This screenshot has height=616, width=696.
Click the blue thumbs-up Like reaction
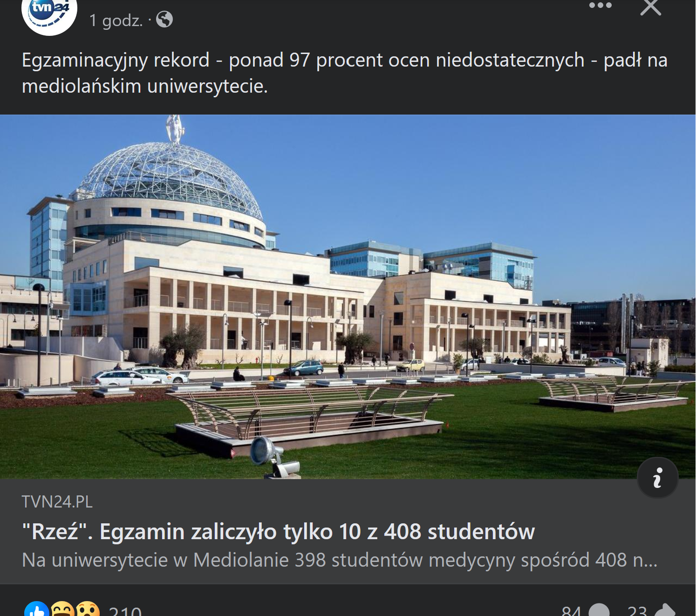coord(37,610)
